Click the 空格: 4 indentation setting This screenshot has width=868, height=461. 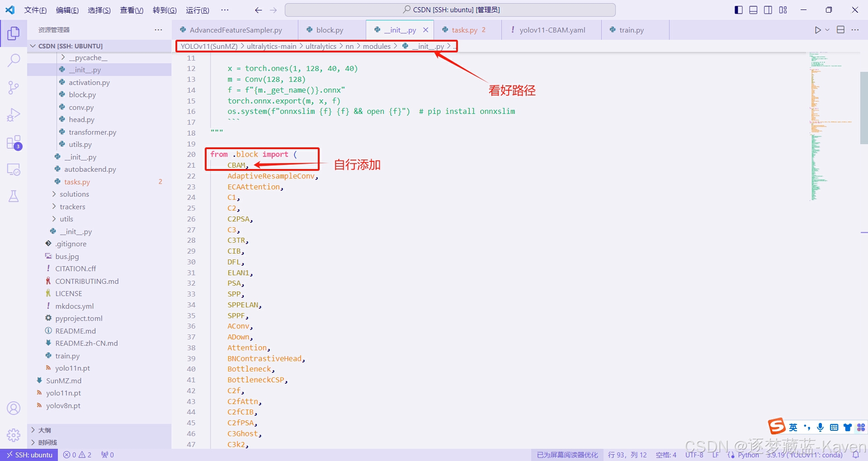click(666, 455)
